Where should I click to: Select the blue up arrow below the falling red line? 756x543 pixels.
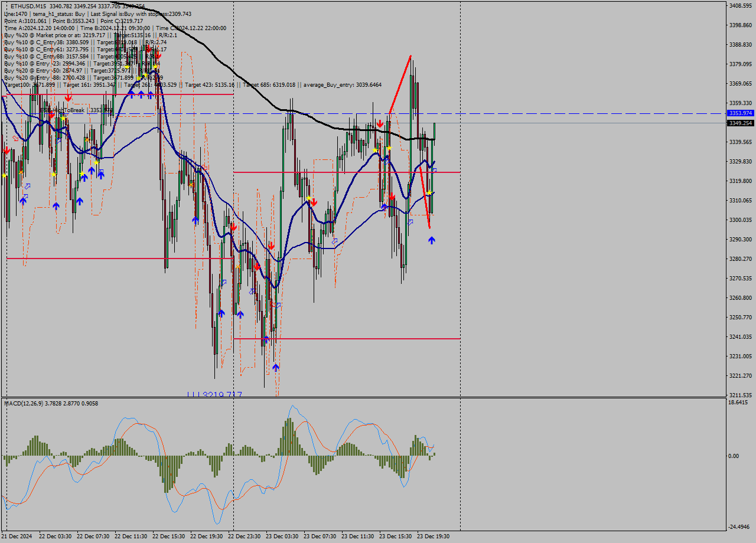click(432, 240)
